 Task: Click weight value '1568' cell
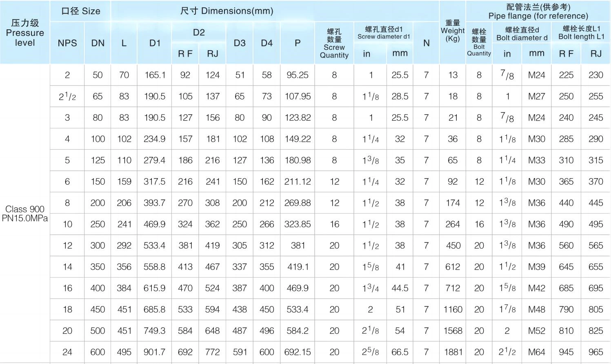click(x=453, y=331)
